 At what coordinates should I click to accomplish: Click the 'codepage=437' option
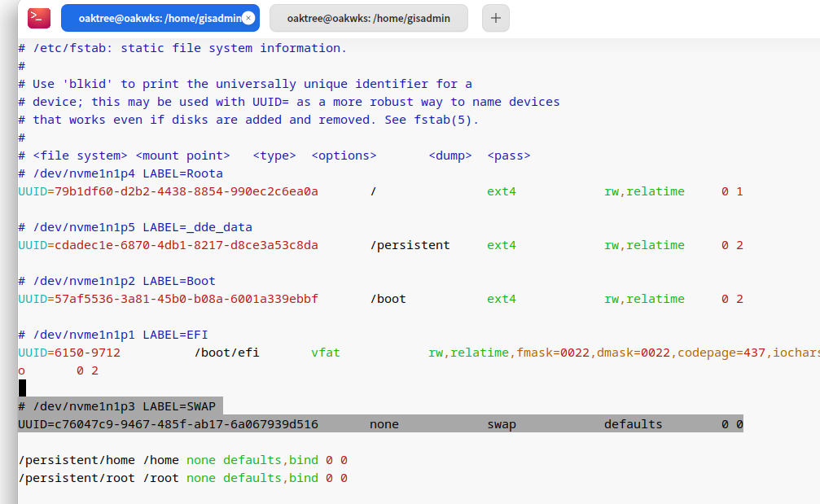(721, 353)
